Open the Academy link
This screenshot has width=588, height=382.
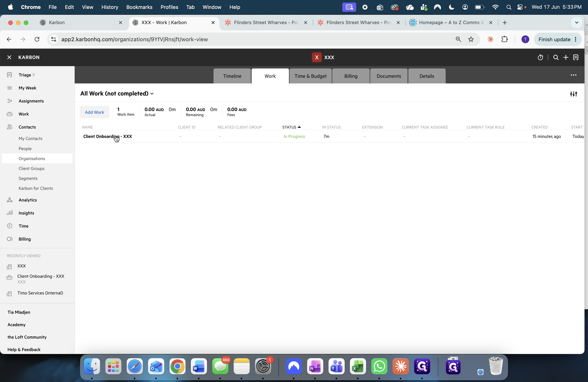(16, 325)
